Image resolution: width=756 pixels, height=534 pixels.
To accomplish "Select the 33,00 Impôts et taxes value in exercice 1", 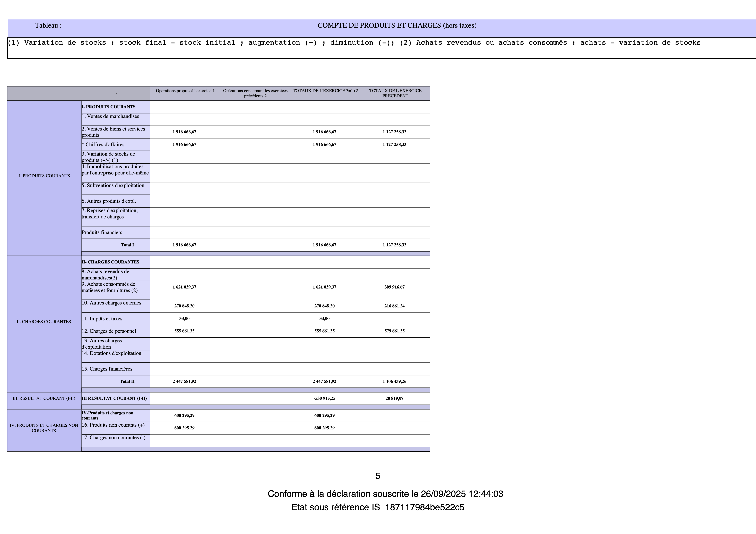I will pos(184,319).
